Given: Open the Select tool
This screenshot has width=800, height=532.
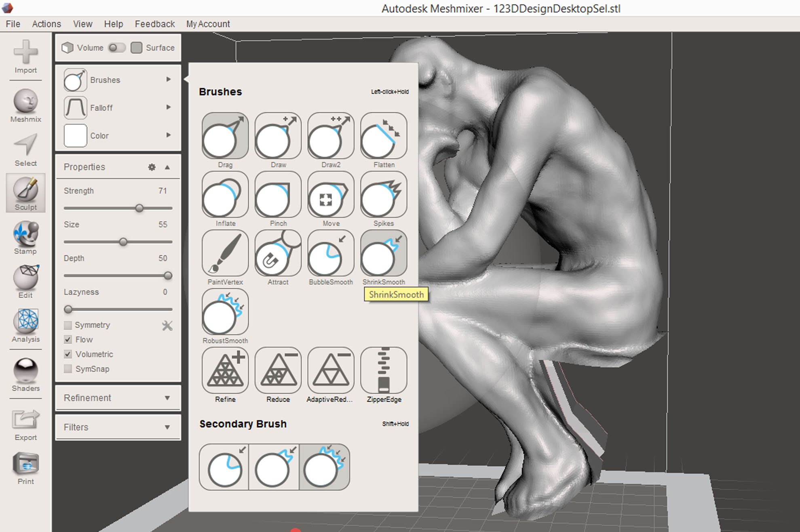Looking at the screenshot, I should (x=25, y=150).
